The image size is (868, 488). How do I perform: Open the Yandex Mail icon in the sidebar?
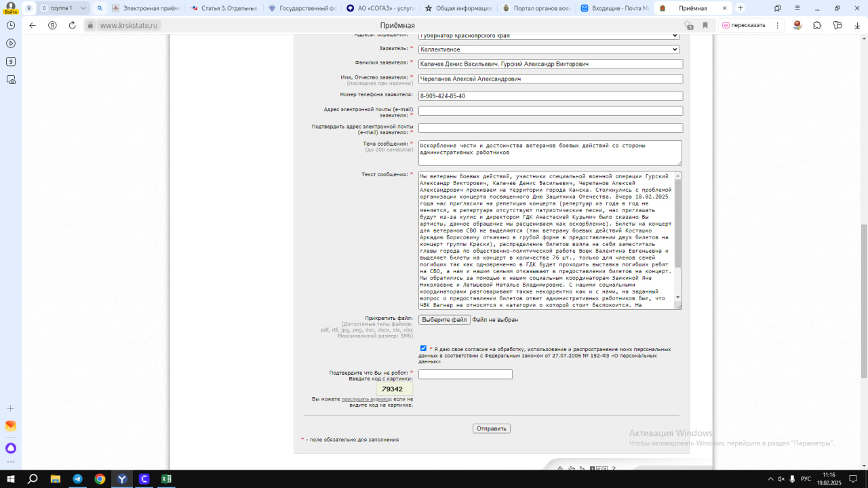11,426
